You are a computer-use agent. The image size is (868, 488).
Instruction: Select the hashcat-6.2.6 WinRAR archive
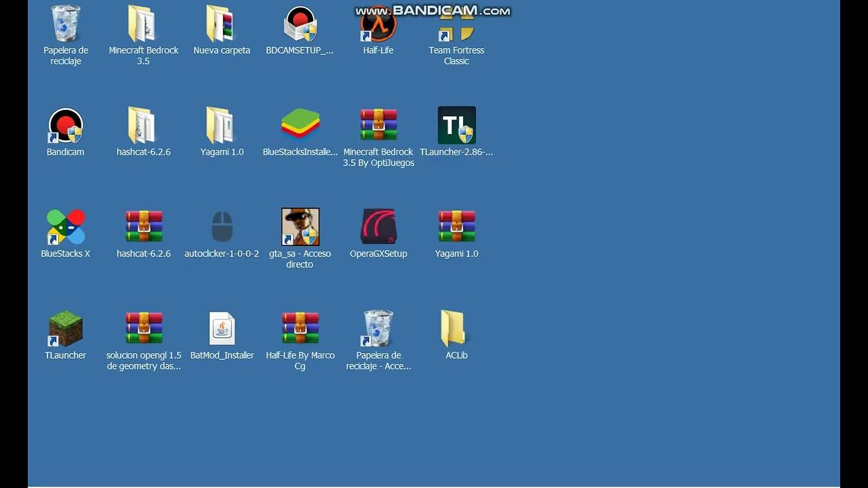click(x=144, y=226)
